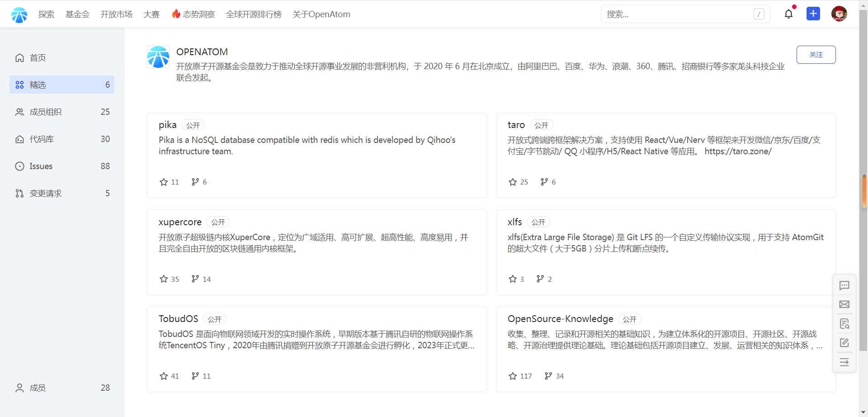Click the OPENATOM organization logo thumbnail
868x417 pixels.
tap(158, 57)
